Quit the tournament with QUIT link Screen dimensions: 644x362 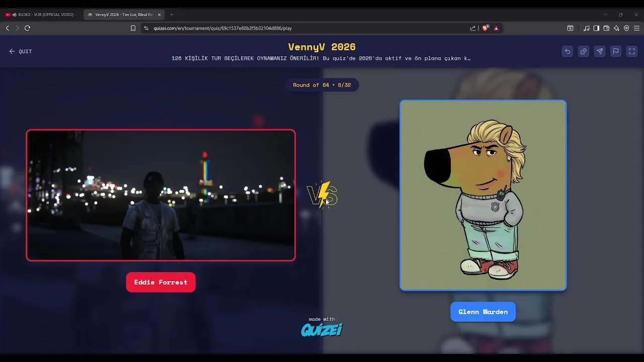tap(21, 51)
